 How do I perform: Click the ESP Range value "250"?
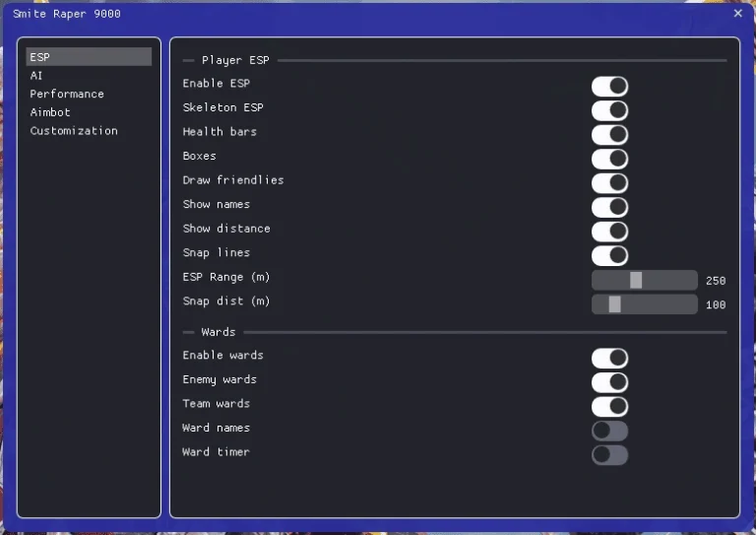[716, 280]
